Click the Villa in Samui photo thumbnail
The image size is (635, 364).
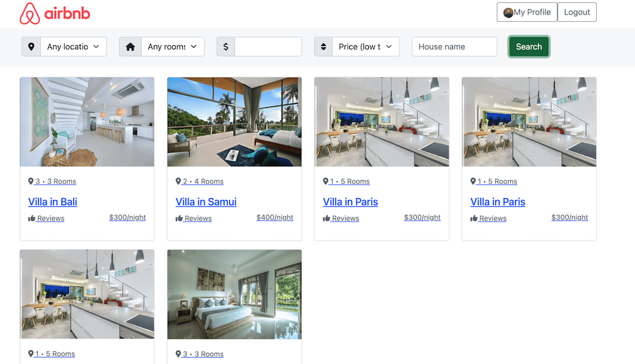(x=234, y=122)
